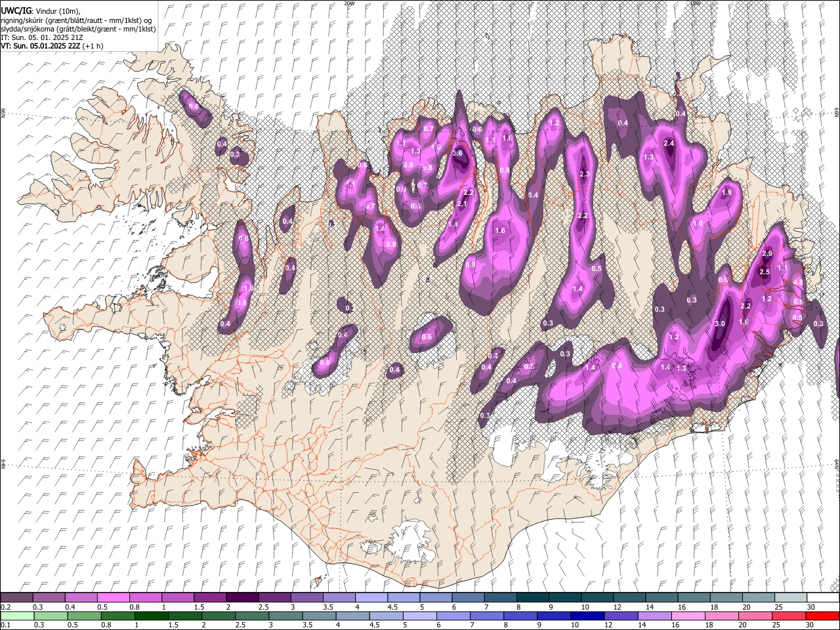The height and width of the screenshot is (630, 840).
Task: Click the bright red 30 swatch in lower legend row
Action: point(823,616)
